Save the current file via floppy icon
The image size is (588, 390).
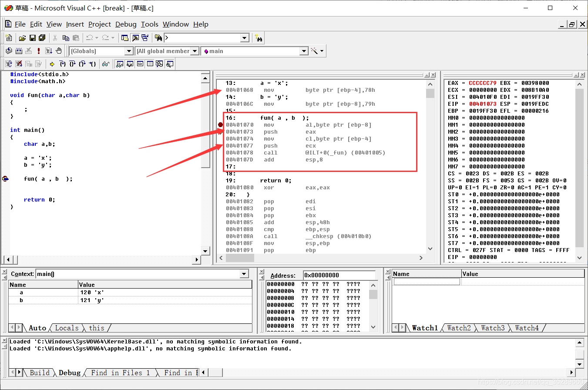coord(32,38)
